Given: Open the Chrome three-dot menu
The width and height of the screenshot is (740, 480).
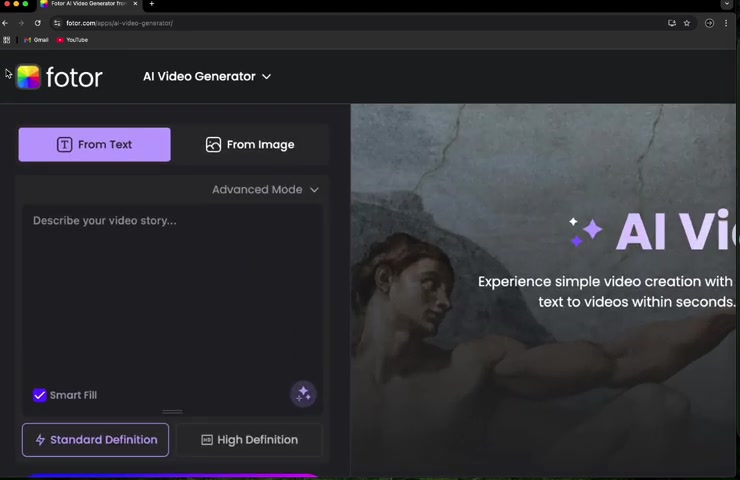Looking at the screenshot, I should pyautogui.click(x=726, y=23).
